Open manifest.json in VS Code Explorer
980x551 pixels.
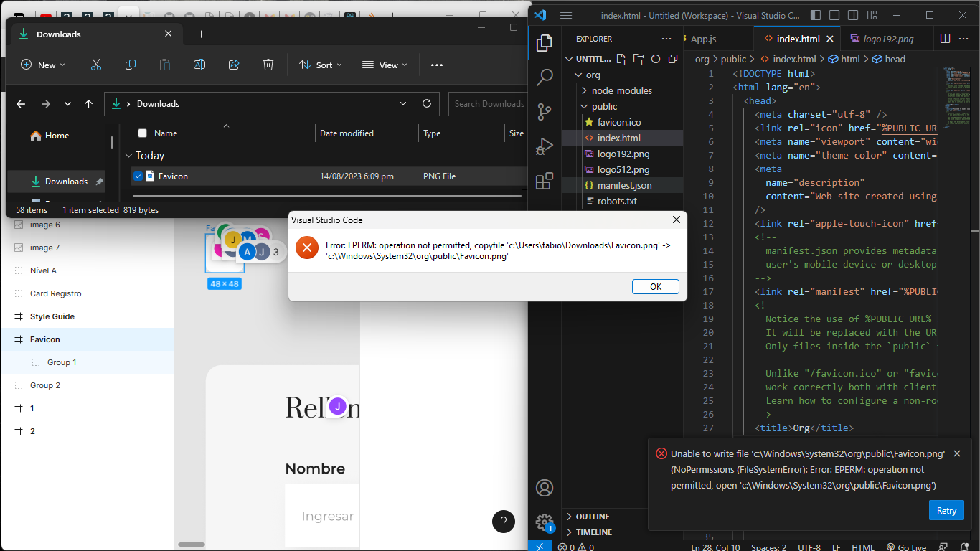[x=623, y=185]
